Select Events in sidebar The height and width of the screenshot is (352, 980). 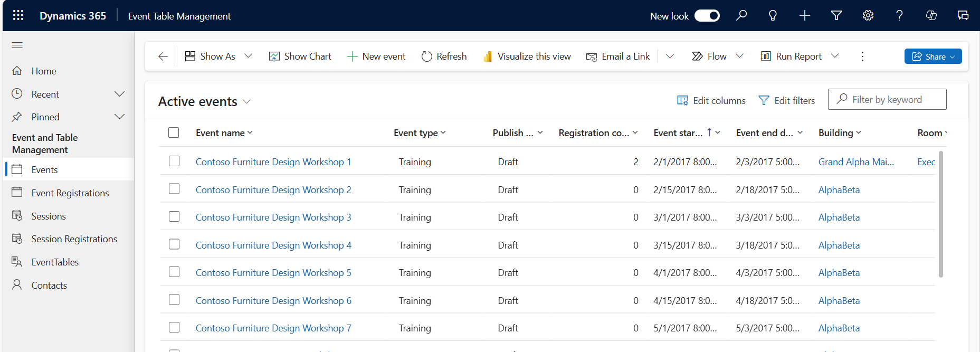click(68, 169)
